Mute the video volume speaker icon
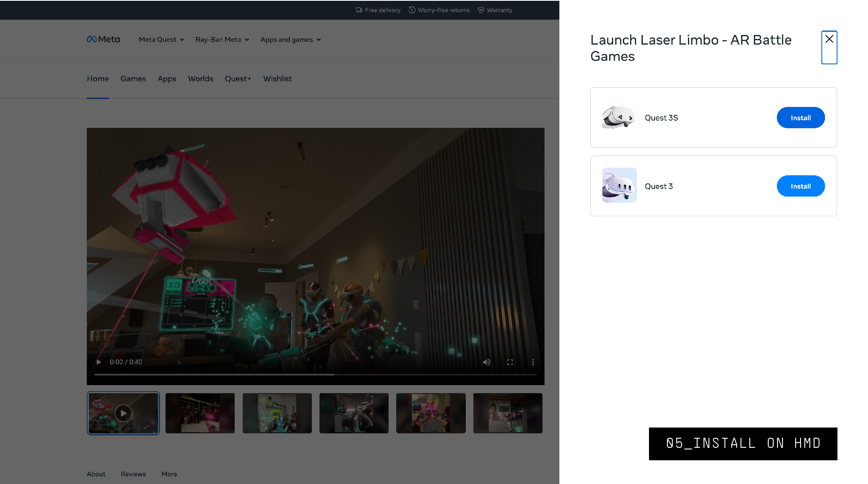Image resolution: width=868 pixels, height=484 pixels. tap(487, 362)
